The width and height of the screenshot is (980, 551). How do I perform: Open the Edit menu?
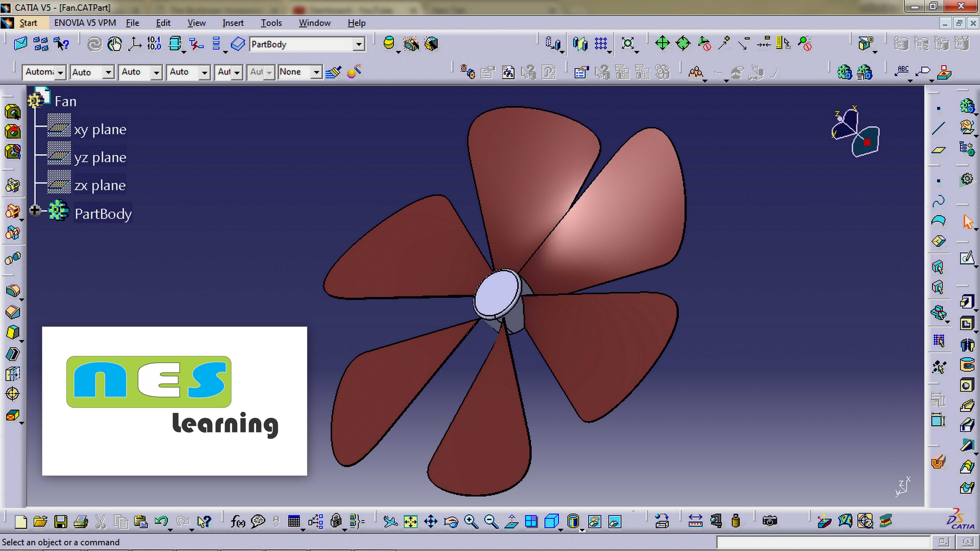[163, 23]
